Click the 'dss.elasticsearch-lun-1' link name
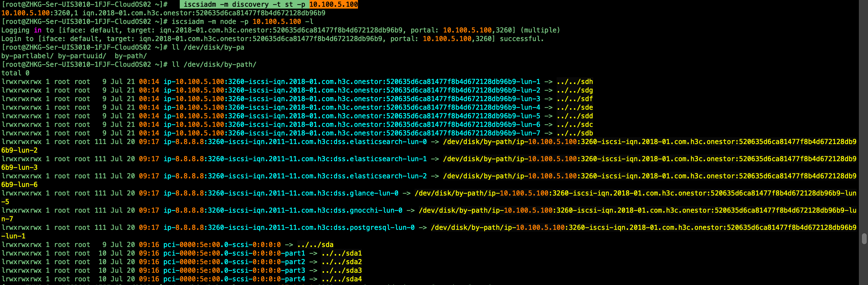 coord(295,159)
